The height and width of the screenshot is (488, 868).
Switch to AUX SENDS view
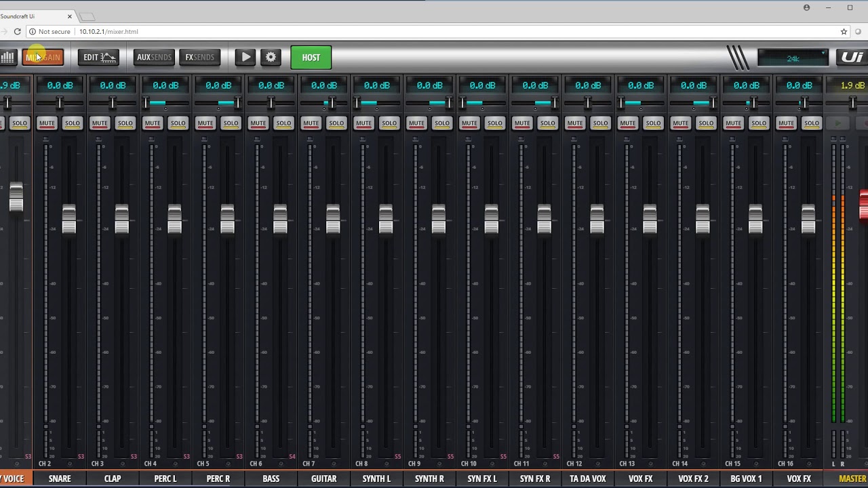pyautogui.click(x=154, y=58)
